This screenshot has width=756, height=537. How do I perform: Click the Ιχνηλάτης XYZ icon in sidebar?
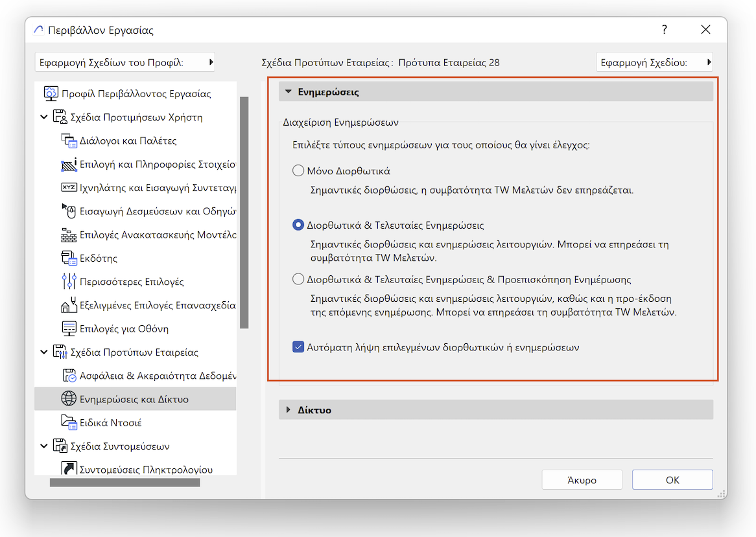[x=69, y=188]
